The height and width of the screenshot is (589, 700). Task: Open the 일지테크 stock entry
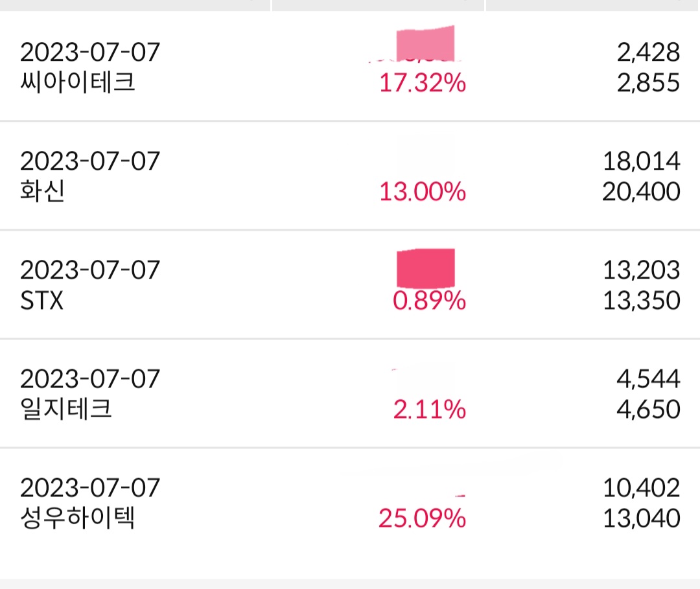click(x=66, y=410)
